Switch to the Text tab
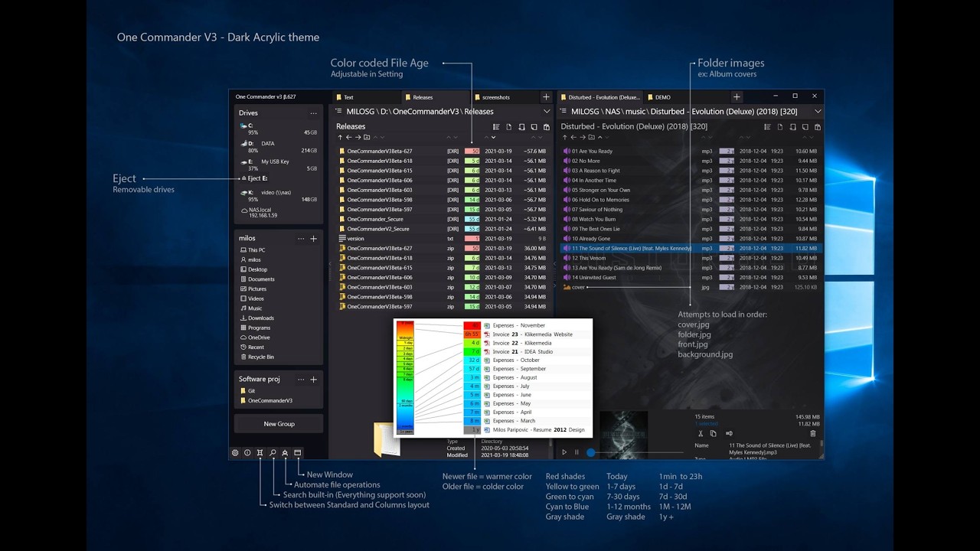Image resolution: width=980 pixels, height=551 pixels. point(367,97)
